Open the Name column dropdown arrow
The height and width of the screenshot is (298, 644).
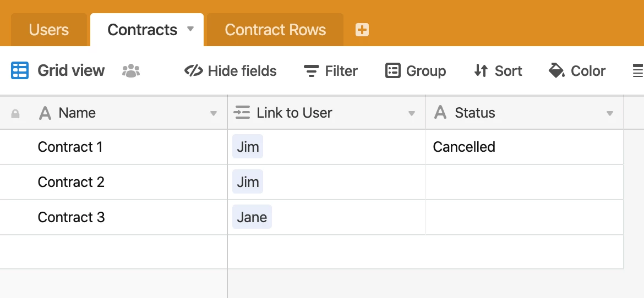[x=213, y=113]
